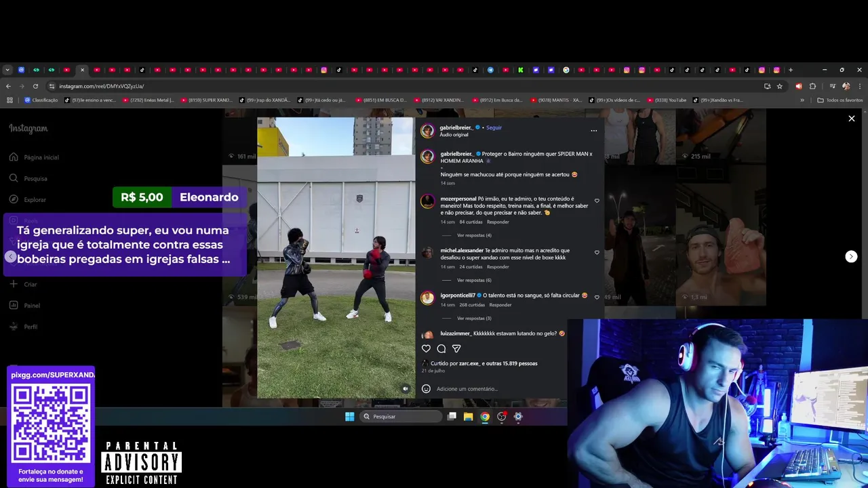This screenshot has height=488, width=868.
Task: Go to the next post arrow
Action: click(851, 256)
